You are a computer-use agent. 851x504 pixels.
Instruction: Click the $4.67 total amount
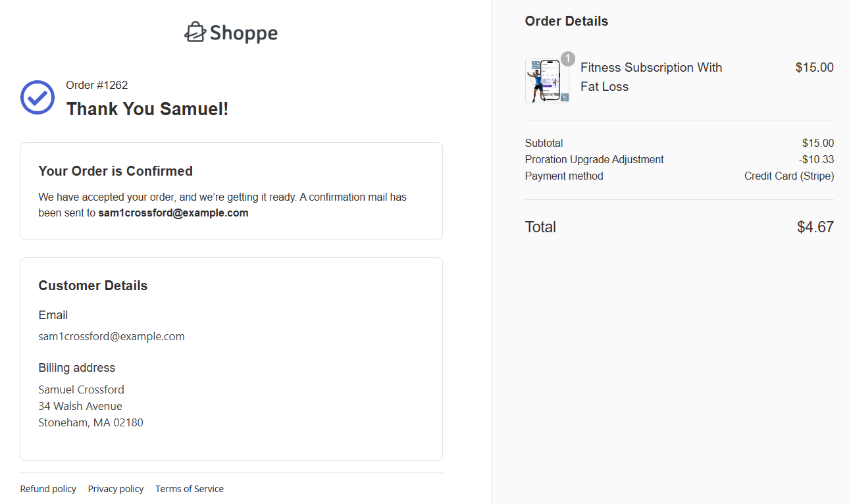(815, 227)
